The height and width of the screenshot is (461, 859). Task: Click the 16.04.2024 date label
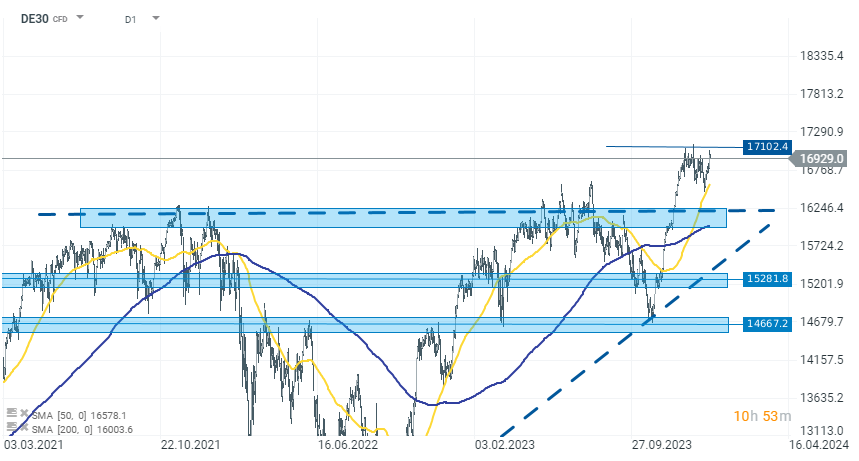tap(818, 445)
